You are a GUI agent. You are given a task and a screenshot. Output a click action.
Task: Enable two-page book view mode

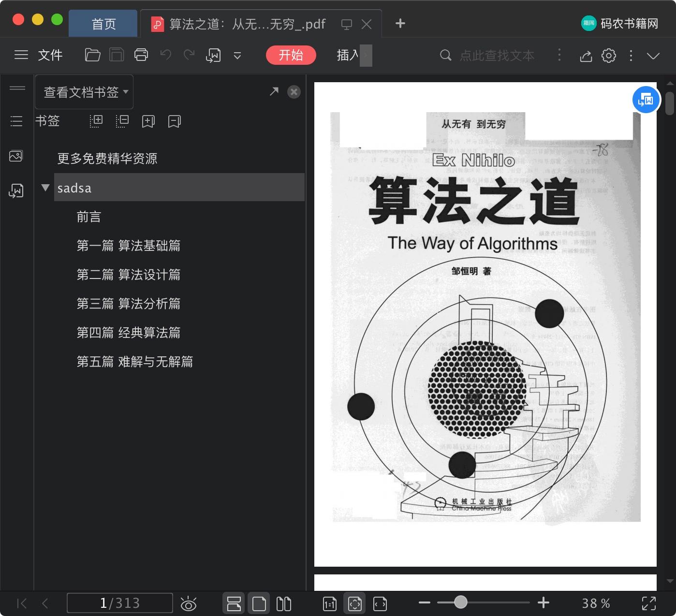tap(284, 603)
